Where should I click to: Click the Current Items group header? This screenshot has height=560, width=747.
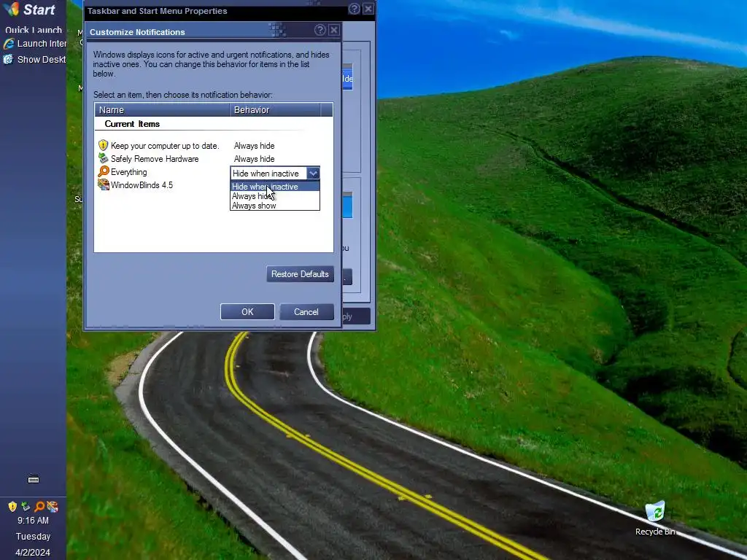[x=132, y=124]
